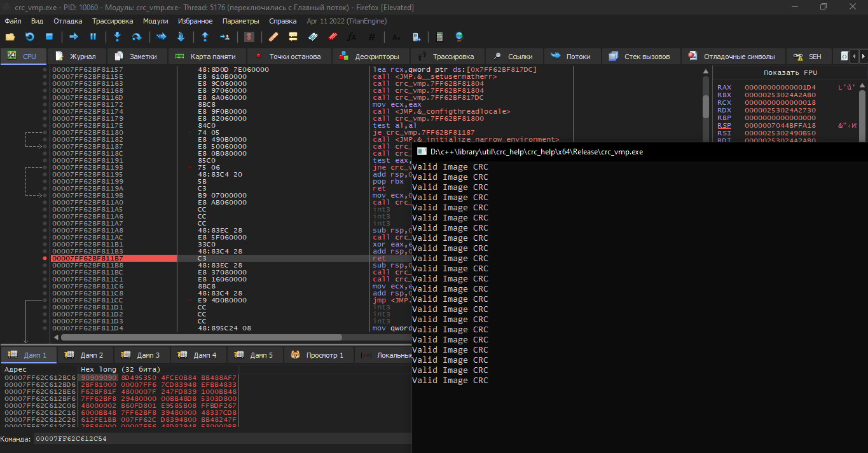868x453 pixels.
Task: Open the Отладочные символы tab
Action: [x=733, y=57]
